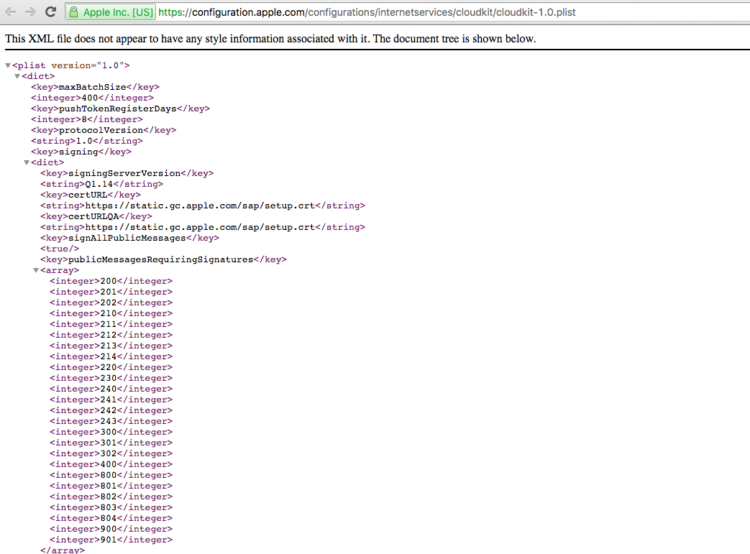
Task: Click the signAllPublicMessages key line
Action: [130, 238]
